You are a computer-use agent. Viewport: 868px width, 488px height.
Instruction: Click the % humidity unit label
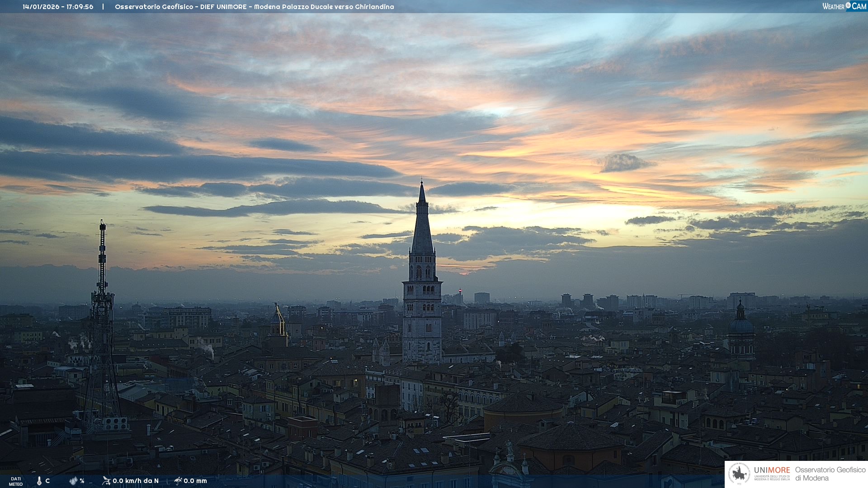pos(82,481)
